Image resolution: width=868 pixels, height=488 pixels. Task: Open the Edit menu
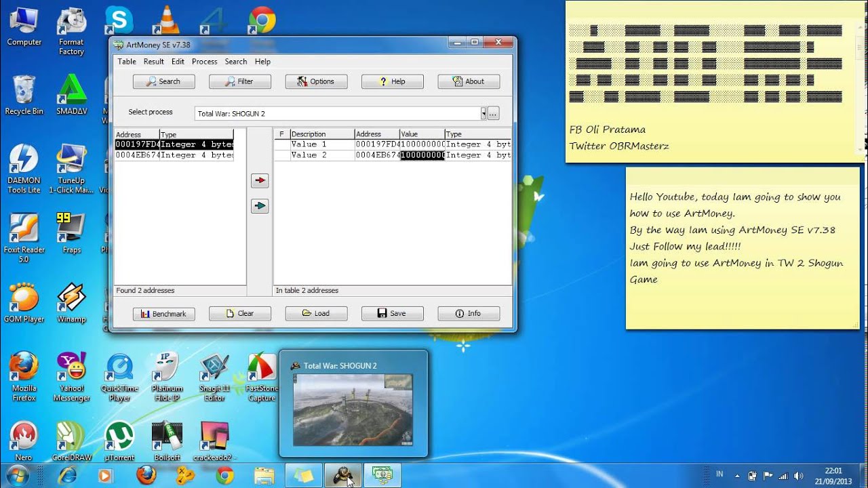[x=178, y=62]
